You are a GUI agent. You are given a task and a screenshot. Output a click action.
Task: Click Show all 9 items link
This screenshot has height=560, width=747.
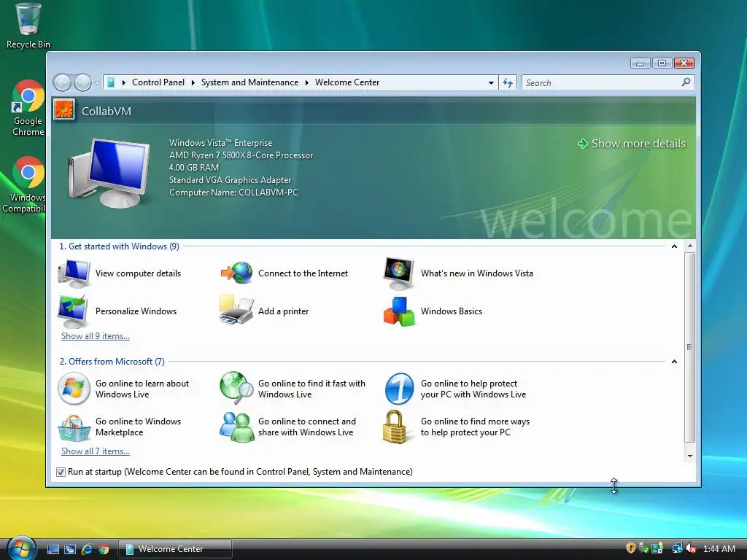(96, 335)
